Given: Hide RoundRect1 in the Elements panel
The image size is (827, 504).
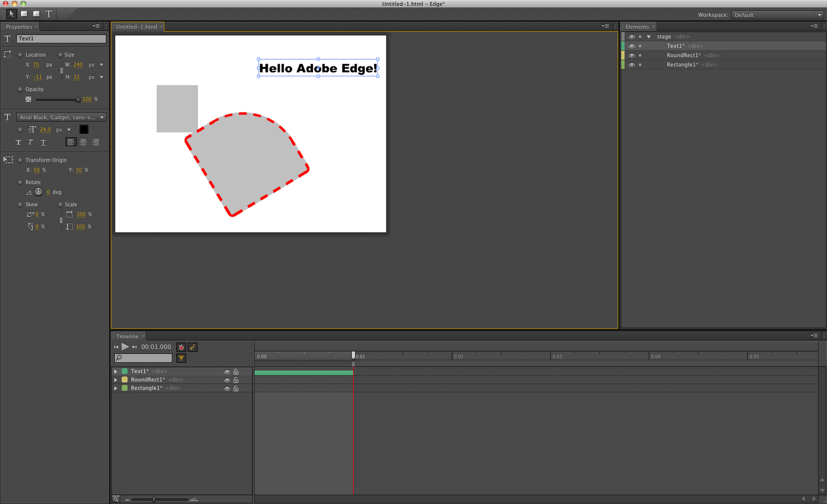Looking at the screenshot, I should coord(632,55).
